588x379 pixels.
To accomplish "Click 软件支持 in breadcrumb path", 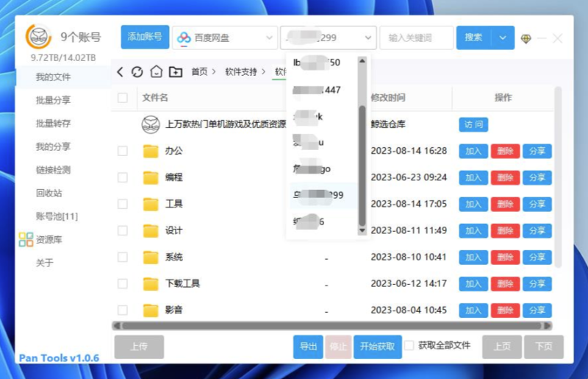I will [x=241, y=71].
